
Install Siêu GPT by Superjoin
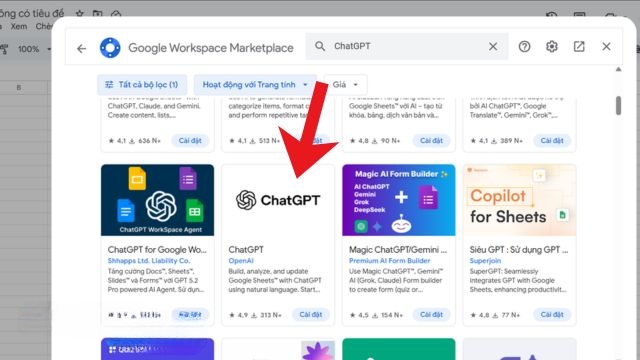point(552,315)
